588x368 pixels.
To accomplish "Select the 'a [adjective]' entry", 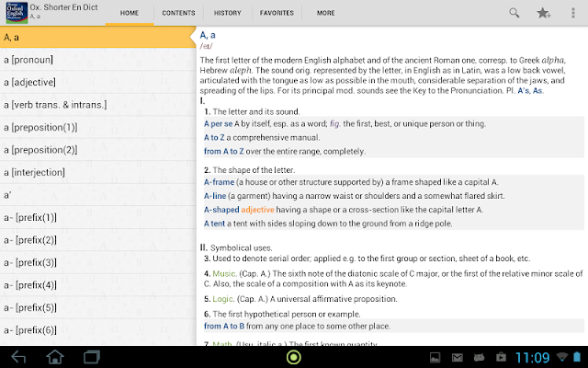I will (x=98, y=82).
